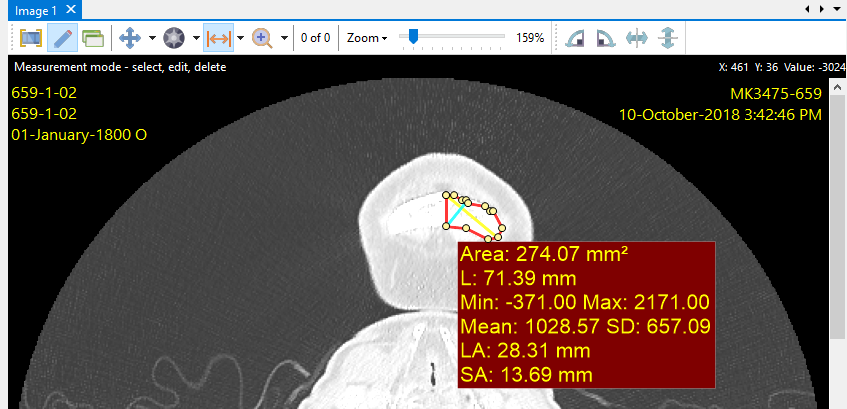This screenshot has width=847, height=409.
Task: Click the green stacked windows icon
Action: click(x=93, y=38)
